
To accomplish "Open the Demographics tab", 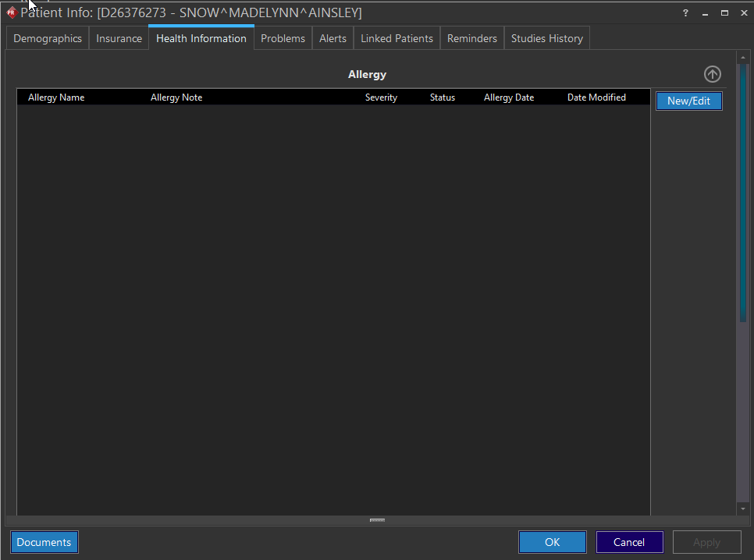I will 48,38.
